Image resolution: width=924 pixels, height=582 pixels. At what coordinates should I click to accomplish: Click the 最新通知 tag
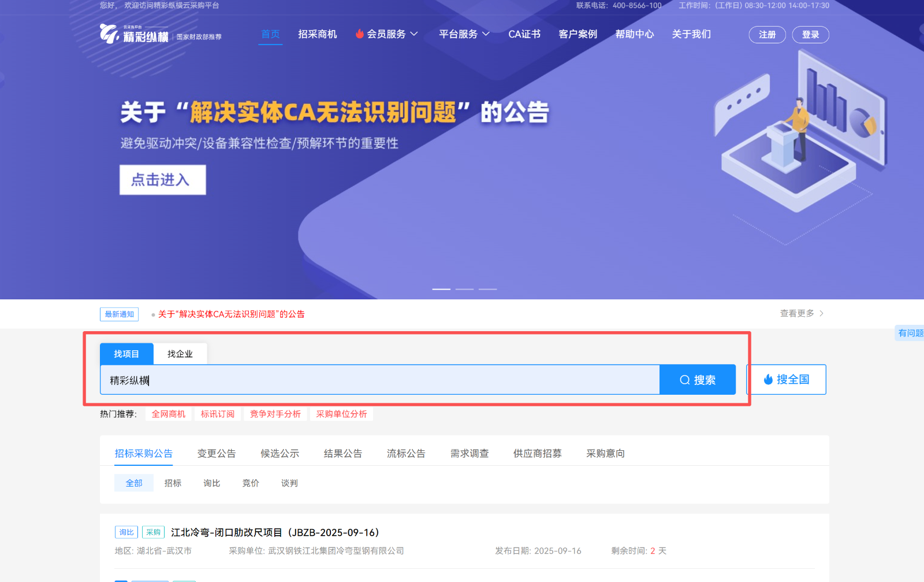pos(120,314)
